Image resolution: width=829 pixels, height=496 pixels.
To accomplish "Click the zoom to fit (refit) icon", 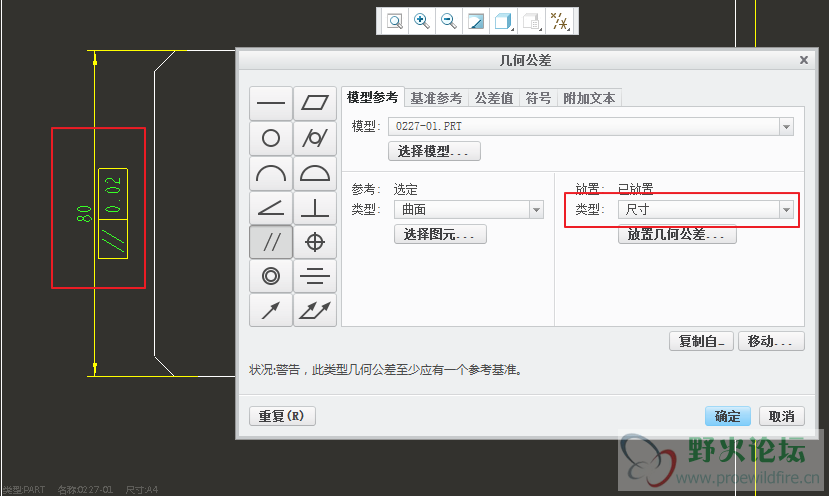I will 394,21.
